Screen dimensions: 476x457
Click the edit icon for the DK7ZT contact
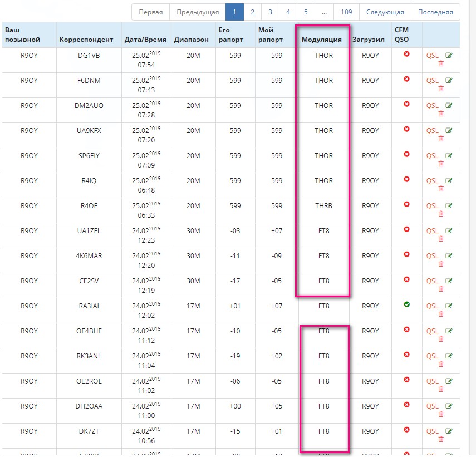[x=449, y=431]
